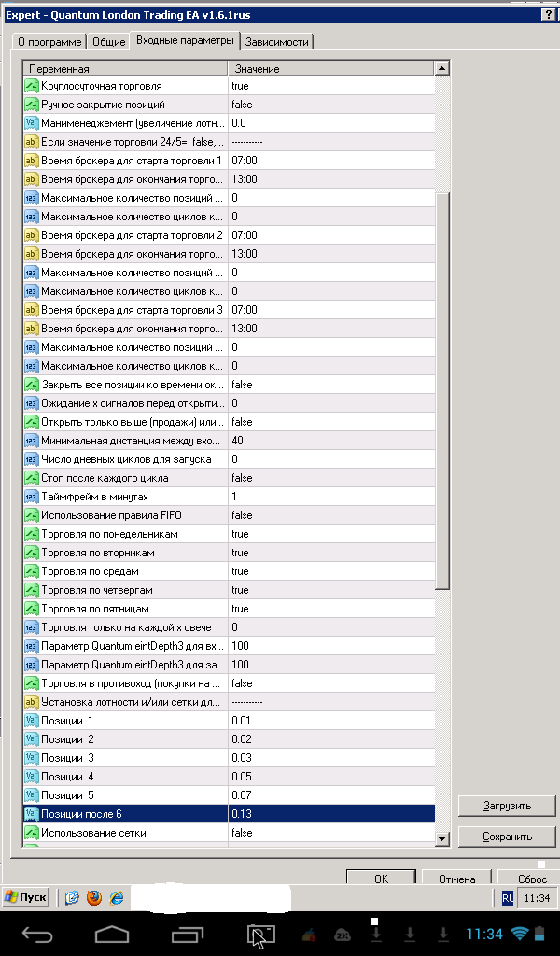Select the Торговля по средам row label
Screen dimensions: 560x956
90,572
